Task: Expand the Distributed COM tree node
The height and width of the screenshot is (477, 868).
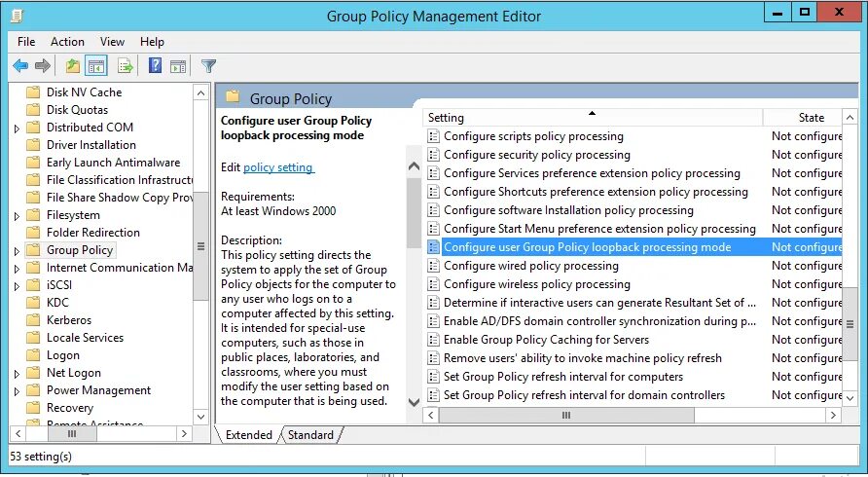Action: [17, 128]
